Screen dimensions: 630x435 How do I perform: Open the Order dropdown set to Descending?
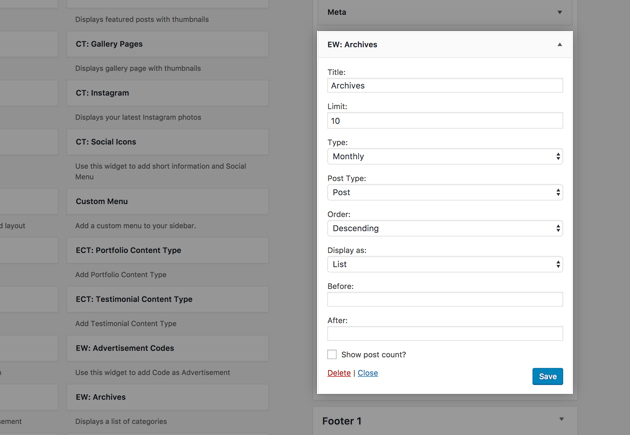pyautogui.click(x=445, y=229)
